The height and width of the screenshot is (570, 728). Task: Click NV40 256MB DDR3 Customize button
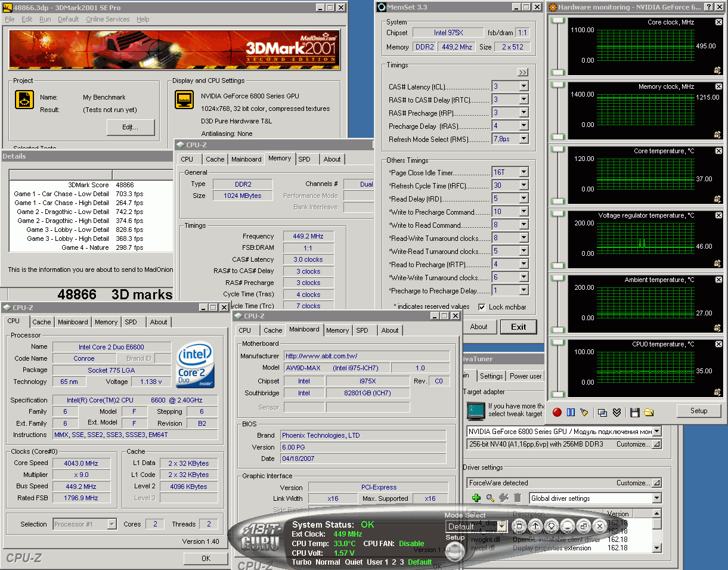tap(639, 444)
